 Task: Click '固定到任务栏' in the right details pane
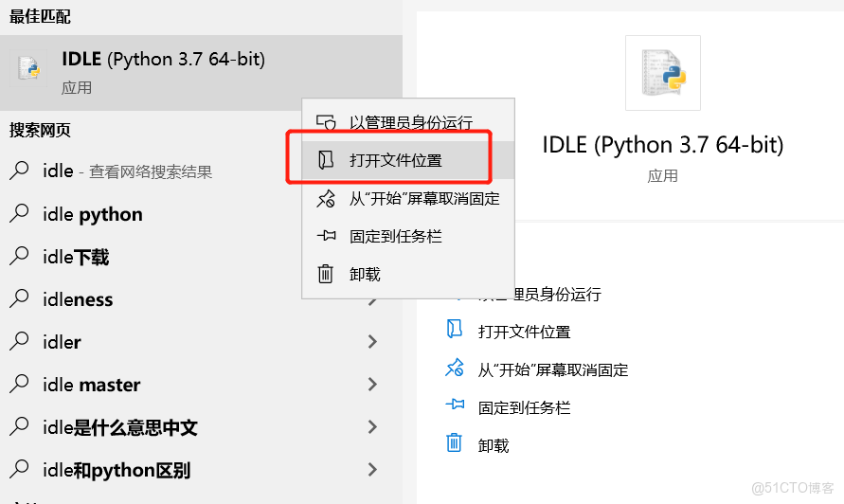coord(524,407)
